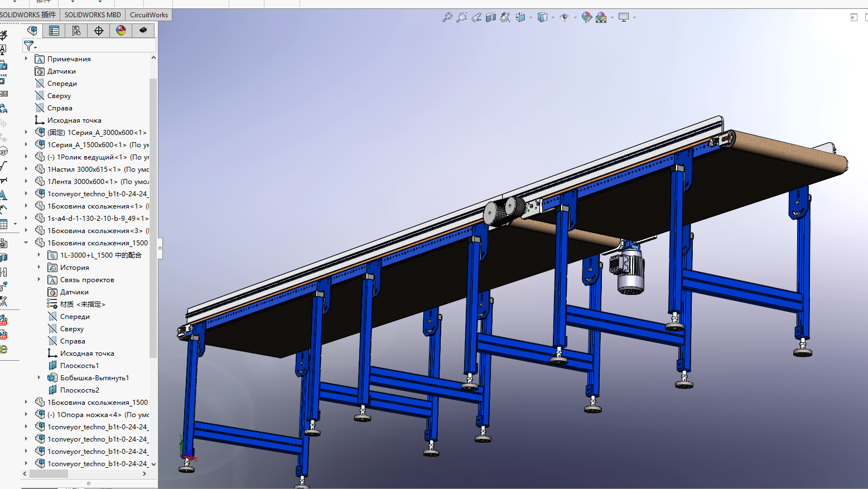Click the Tables icon in left toolbar
The height and width of the screenshot is (489, 868).
coord(4,224)
